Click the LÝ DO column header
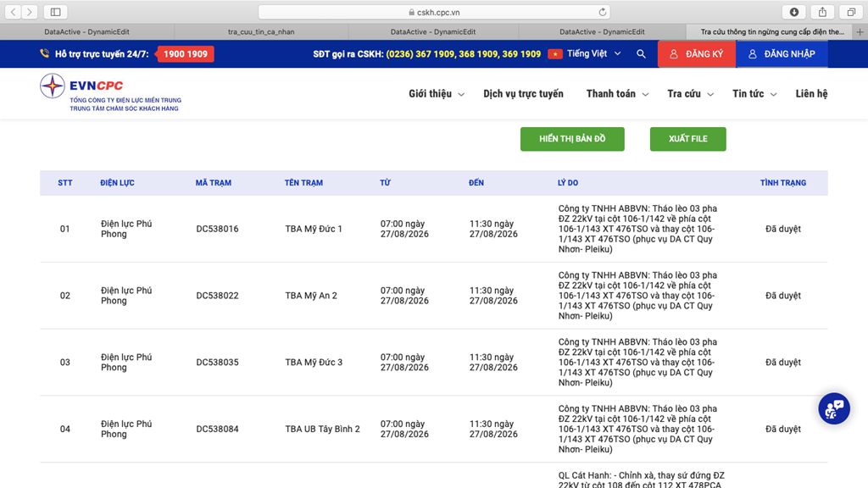This screenshot has width=868, height=488. (568, 183)
